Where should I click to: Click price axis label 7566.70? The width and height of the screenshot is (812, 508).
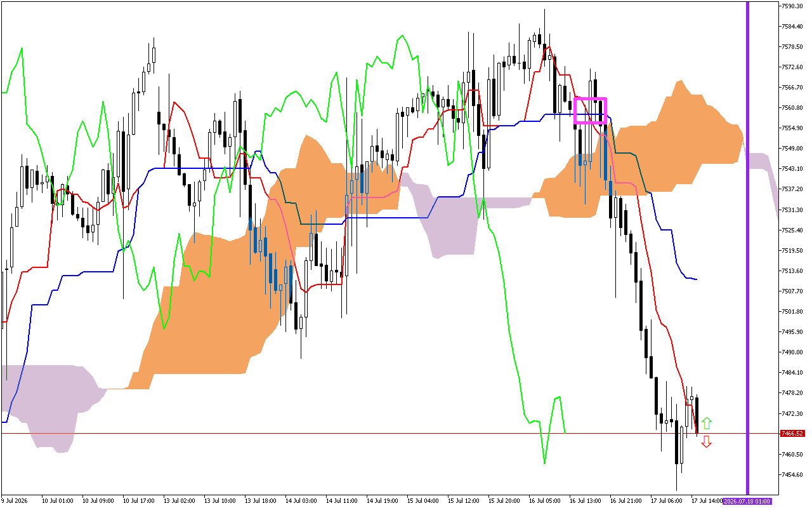(793, 87)
